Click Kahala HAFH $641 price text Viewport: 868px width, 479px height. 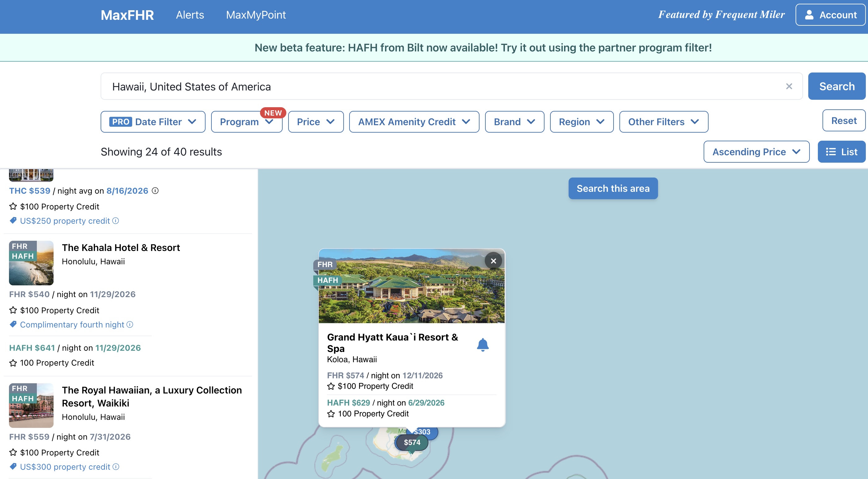click(32, 348)
